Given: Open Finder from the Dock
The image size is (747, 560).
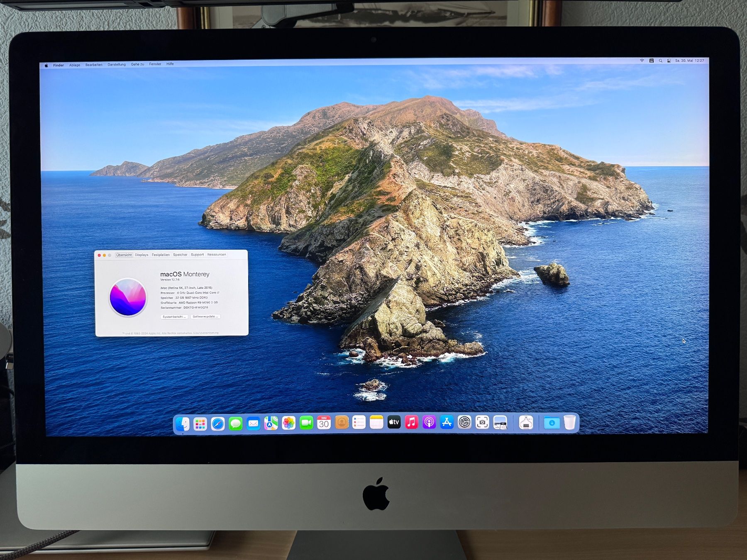Looking at the screenshot, I should [183, 424].
